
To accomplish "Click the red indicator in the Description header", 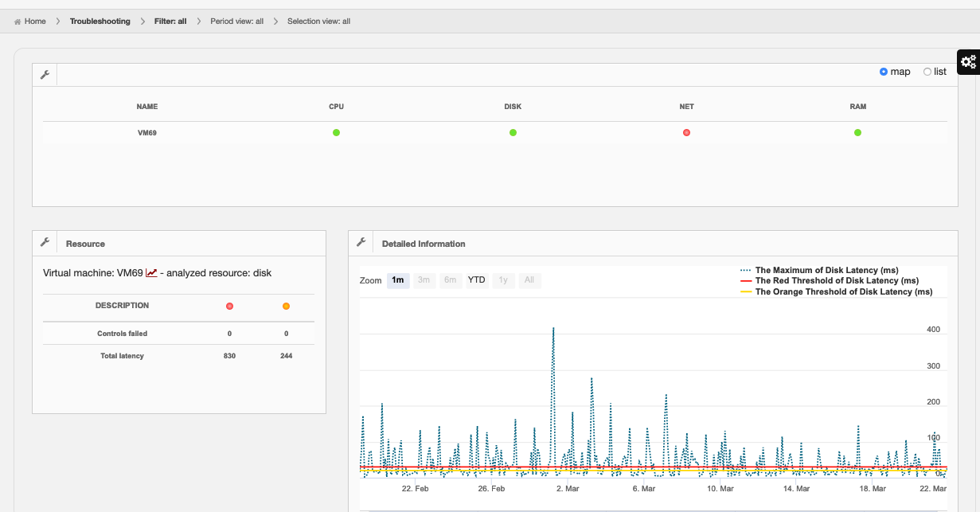I will 229,306.
